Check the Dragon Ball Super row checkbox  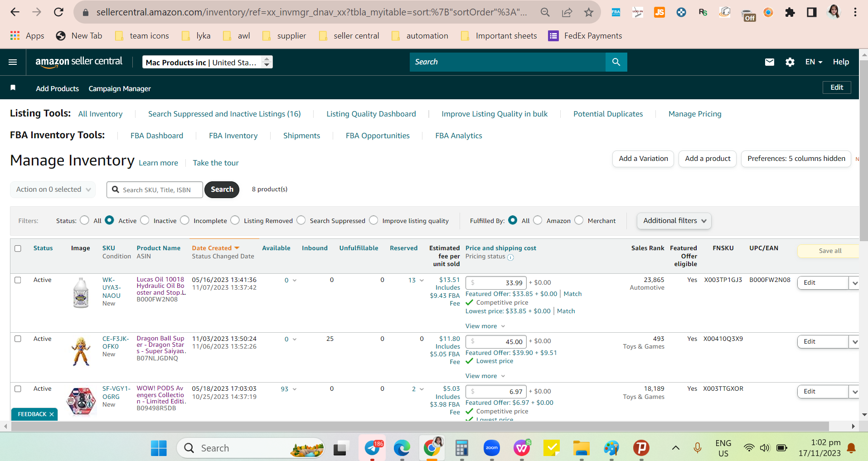(x=18, y=339)
